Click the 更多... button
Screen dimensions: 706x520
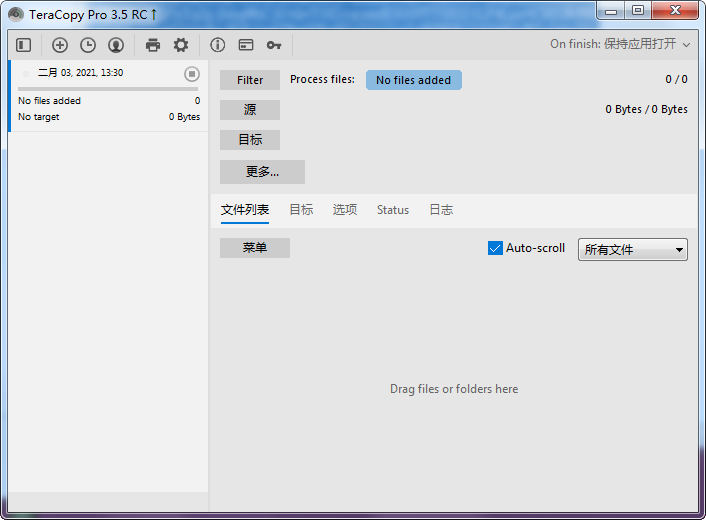click(262, 172)
